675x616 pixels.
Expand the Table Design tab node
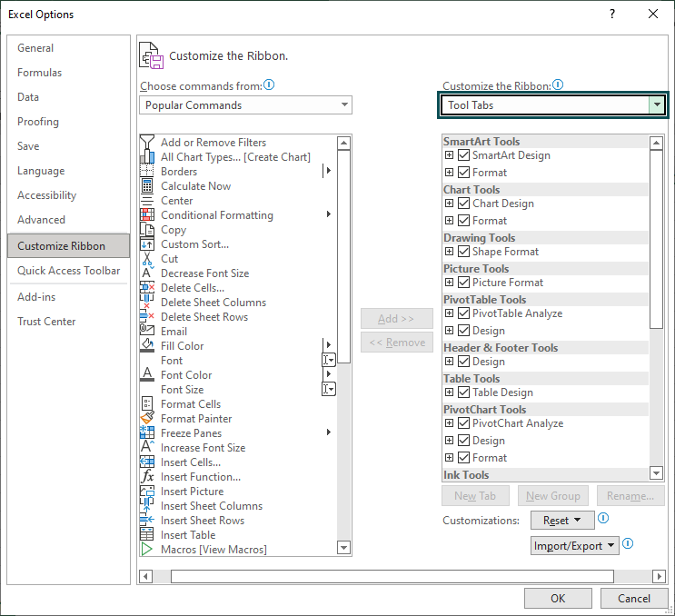(x=449, y=392)
